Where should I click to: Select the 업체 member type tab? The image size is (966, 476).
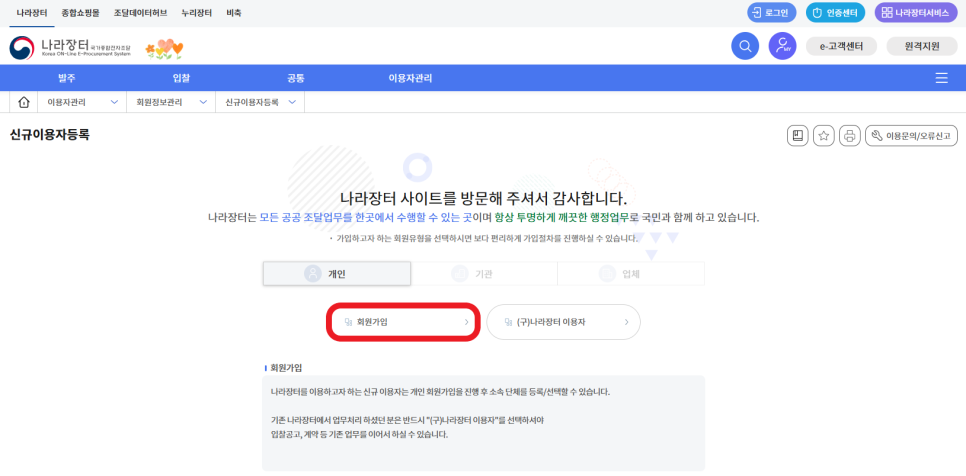[631, 273]
